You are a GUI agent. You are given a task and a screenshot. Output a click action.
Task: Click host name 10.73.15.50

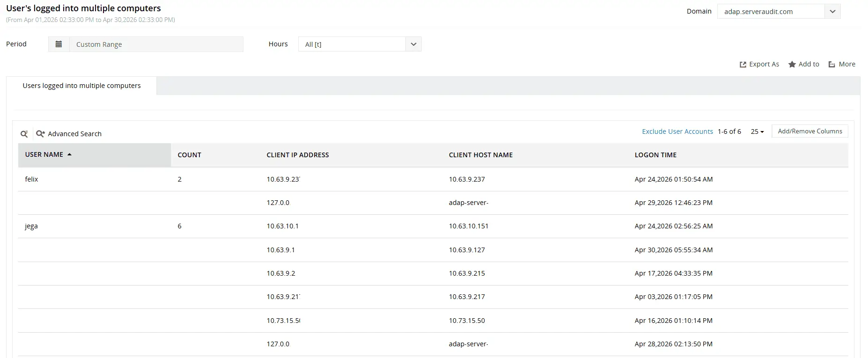(467, 321)
